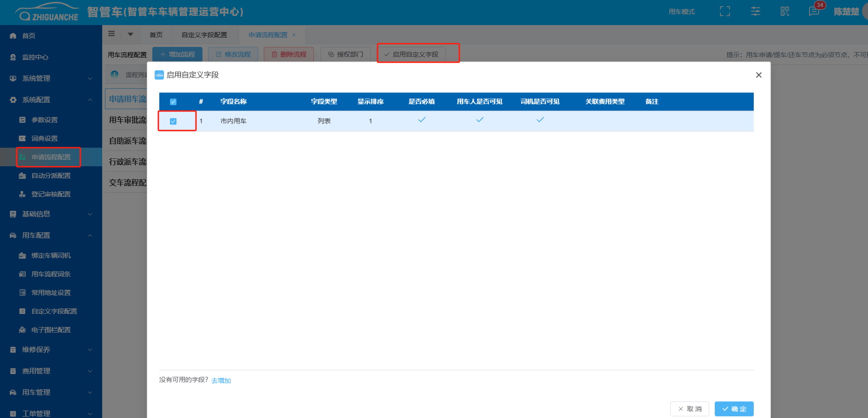This screenshot has width=868, height=418.
Task: Click the 确定 confirm button
Action: point(734,409)
